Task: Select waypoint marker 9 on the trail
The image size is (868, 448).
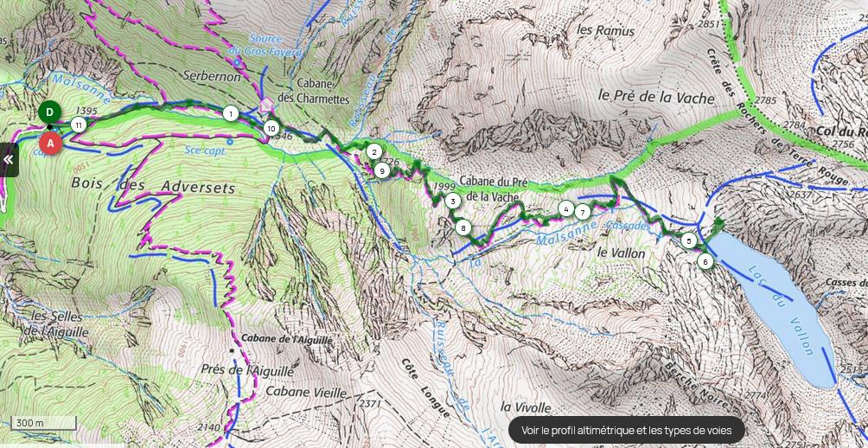Action: (x=381, y=170)
